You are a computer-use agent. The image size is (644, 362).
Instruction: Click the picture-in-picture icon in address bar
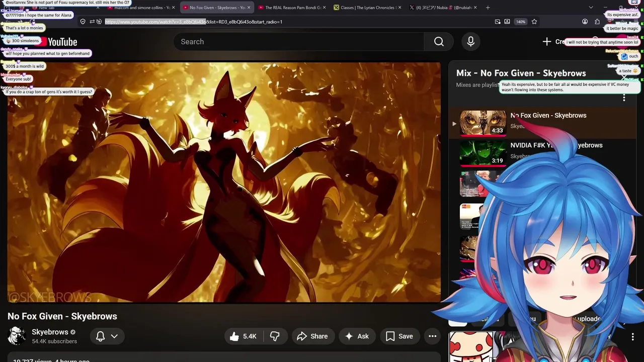coord(498,22)
